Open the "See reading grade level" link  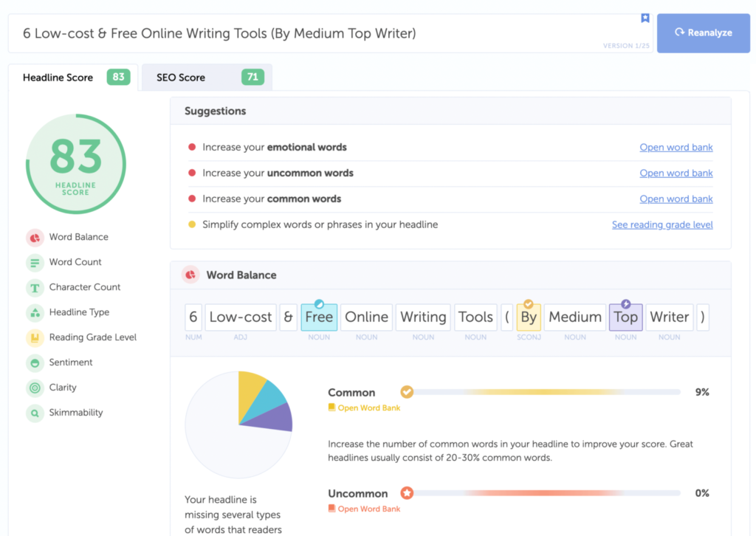tap(662, 224)
